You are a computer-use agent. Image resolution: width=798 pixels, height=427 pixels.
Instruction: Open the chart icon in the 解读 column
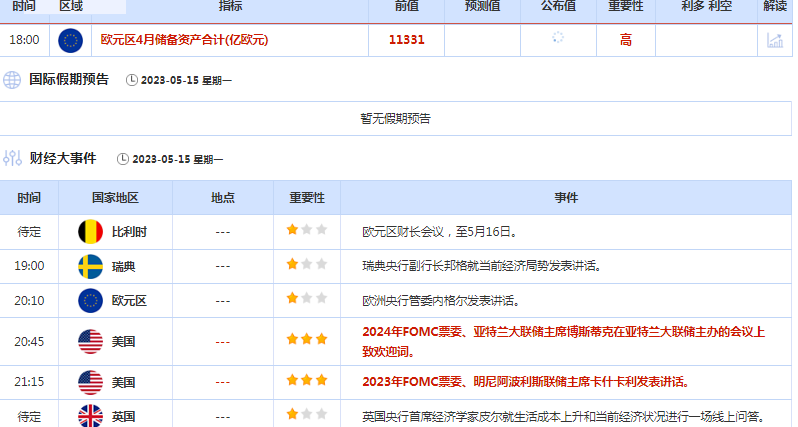774,41
